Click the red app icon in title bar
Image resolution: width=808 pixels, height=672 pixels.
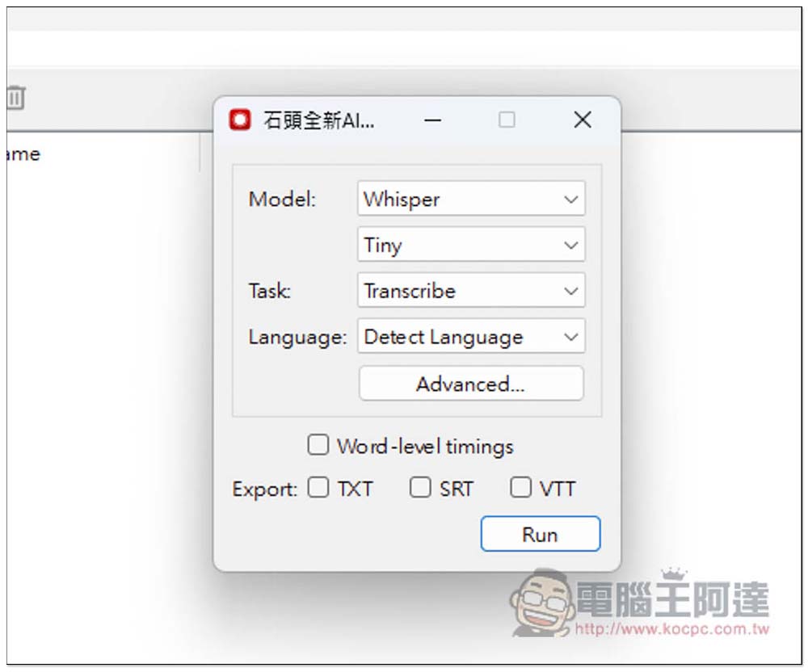click(240, 120)
